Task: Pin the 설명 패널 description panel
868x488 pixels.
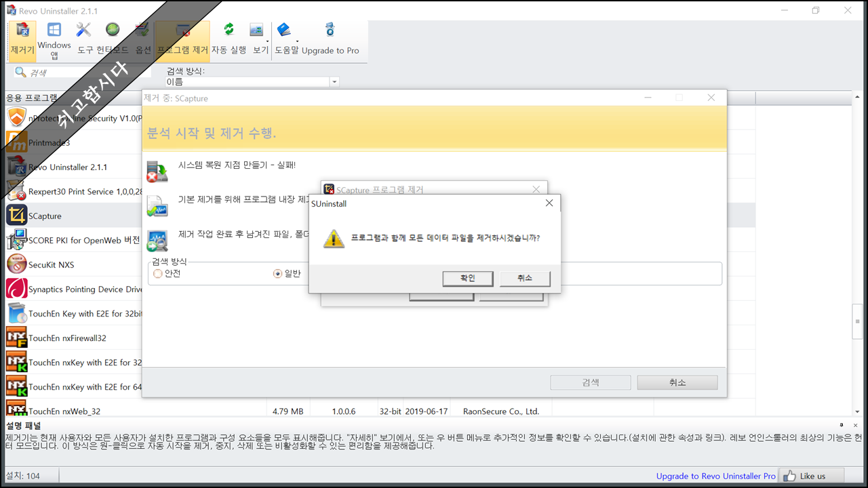Action: click(842, 424)
